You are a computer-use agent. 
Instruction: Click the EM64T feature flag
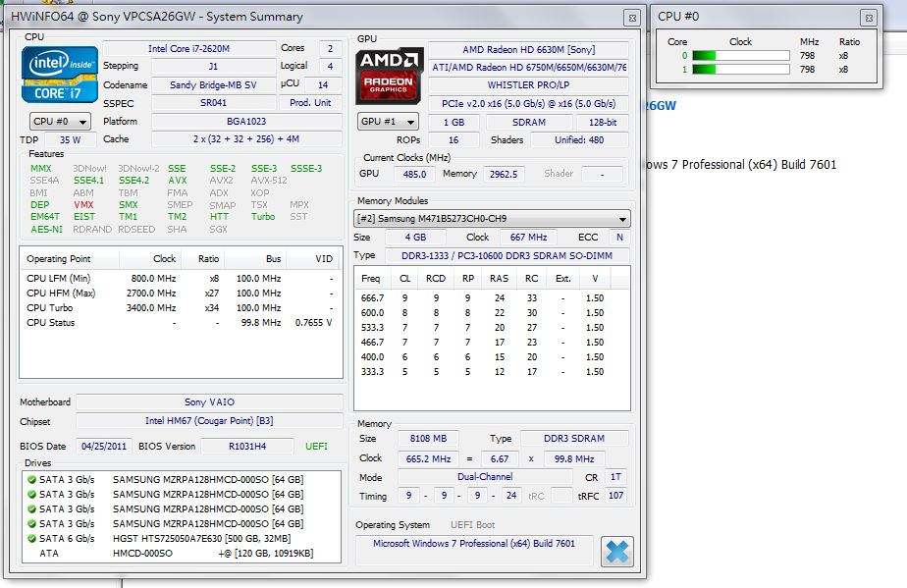tap(45, 216)
